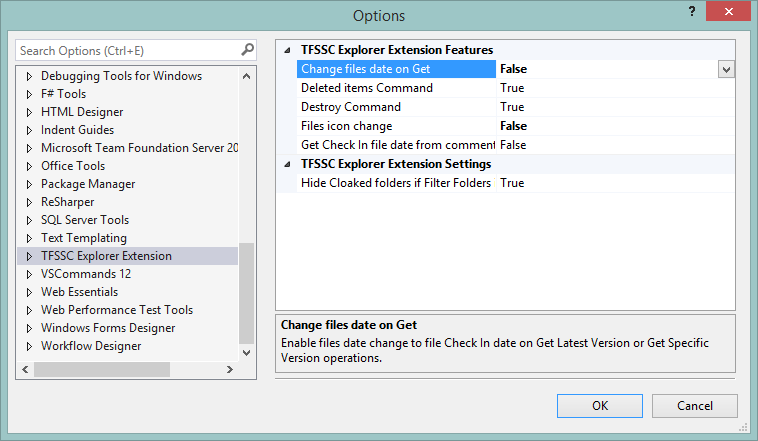Select TFSSC Explorer Extension category

tap(106, 256)
